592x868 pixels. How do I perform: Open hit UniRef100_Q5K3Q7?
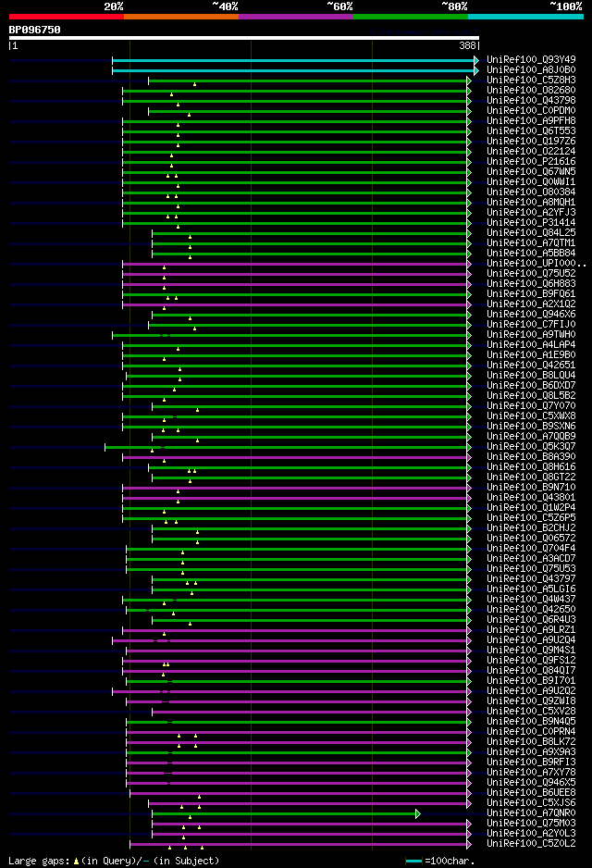coord(531,446)
